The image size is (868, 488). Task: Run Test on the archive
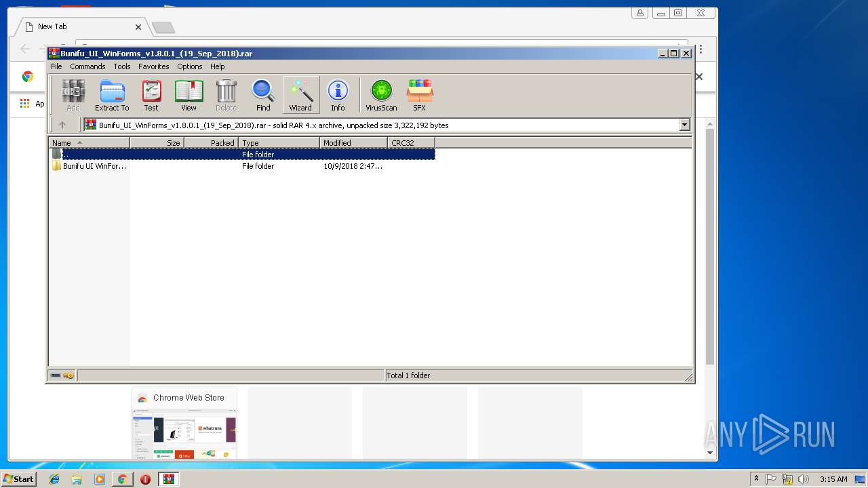point(151,95)
